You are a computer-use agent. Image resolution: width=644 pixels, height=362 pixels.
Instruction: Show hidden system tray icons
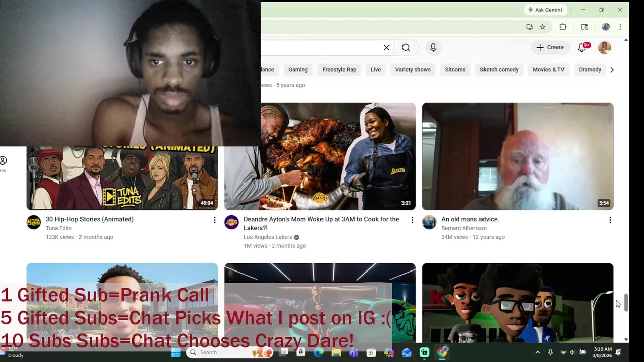click(x=537, y=352)
